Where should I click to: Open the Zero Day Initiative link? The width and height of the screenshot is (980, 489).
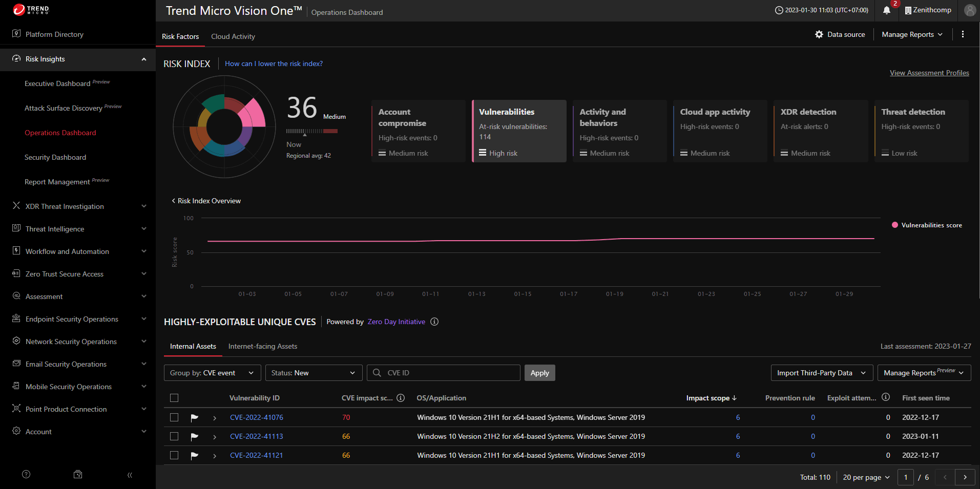coord(397,322)
